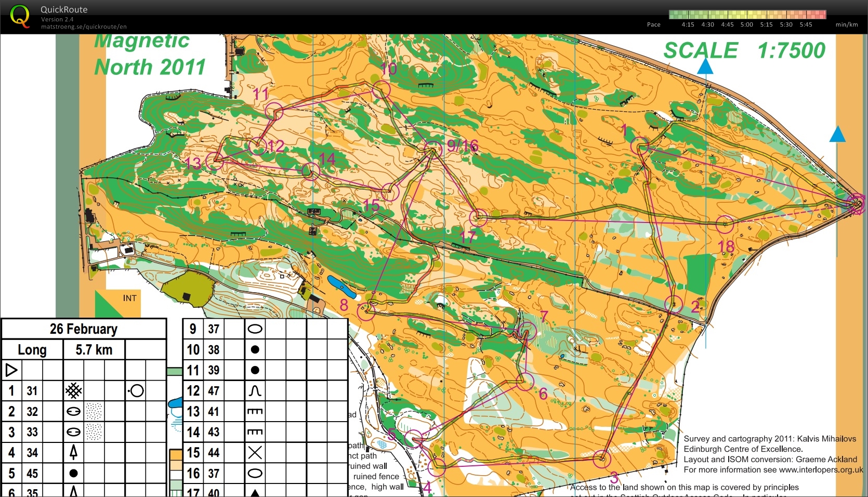Click the crosshatch symbol in control 1 row

73,390
